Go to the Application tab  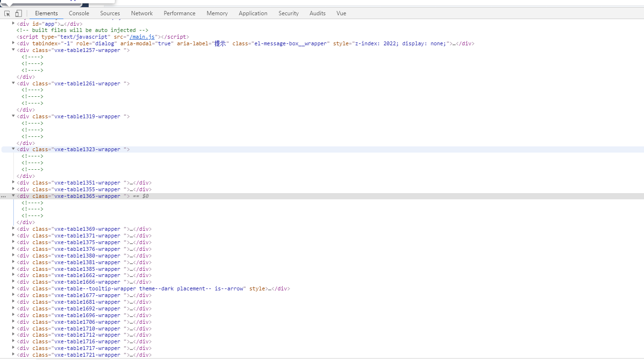tap(253, 13)
